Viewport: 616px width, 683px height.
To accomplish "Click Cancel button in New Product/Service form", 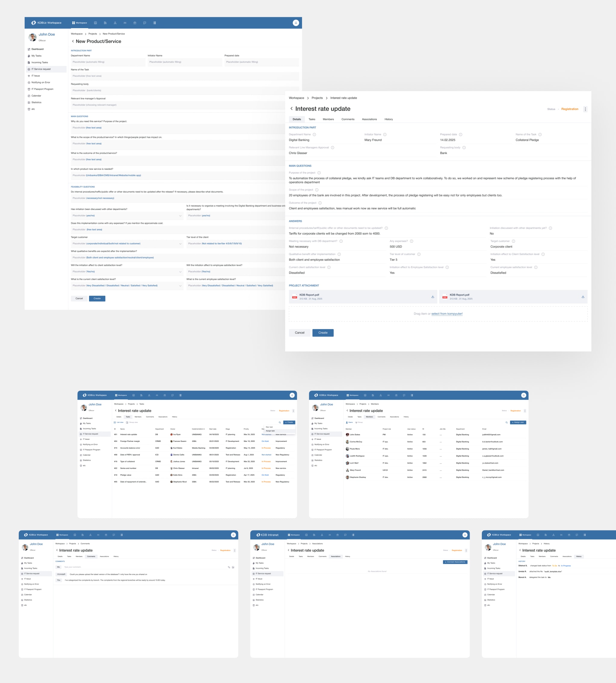I will (x=79, y=299).
